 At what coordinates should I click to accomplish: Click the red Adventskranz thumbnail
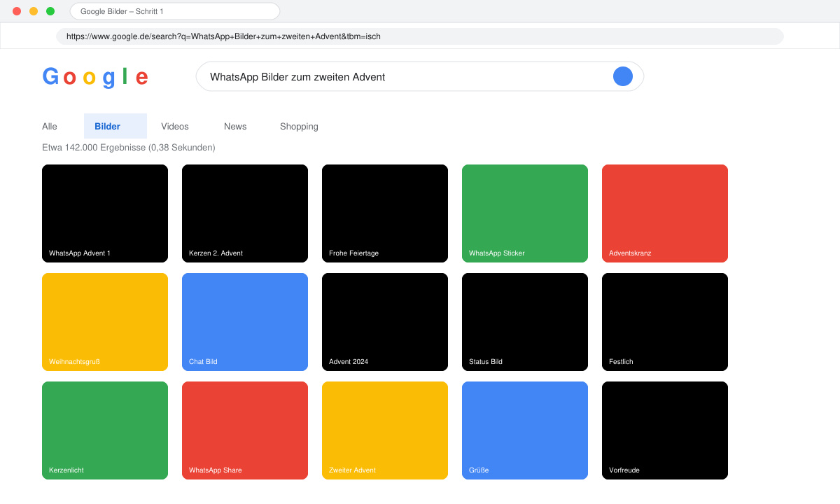665,213
